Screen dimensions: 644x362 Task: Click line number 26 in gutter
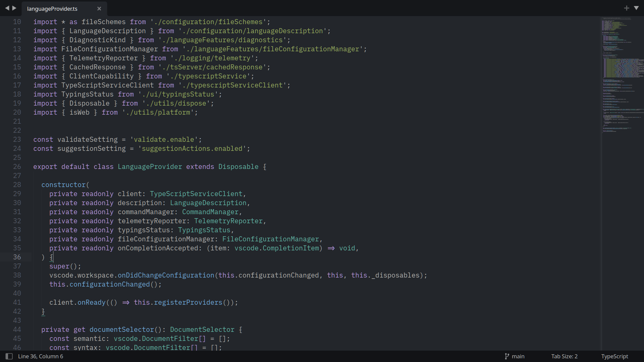point(17,167)
